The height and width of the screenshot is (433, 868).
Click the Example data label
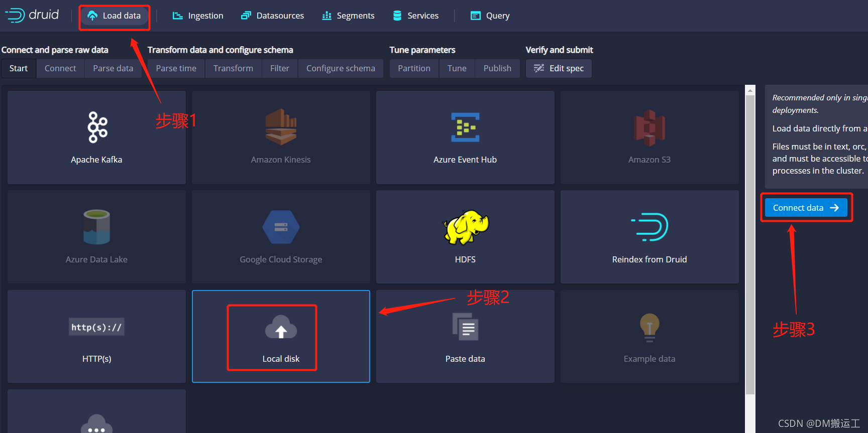(649, 359)
